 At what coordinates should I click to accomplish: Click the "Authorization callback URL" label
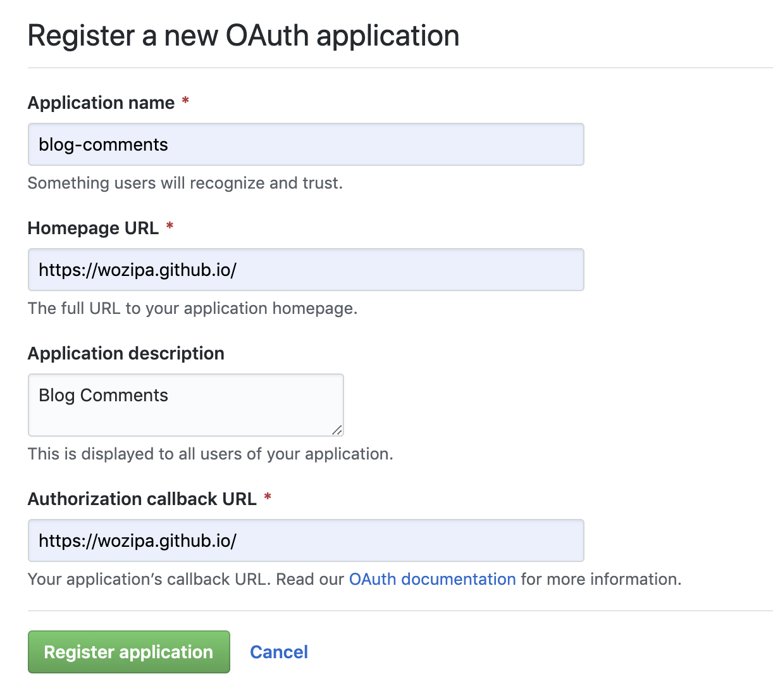click(x=142, y=499)
